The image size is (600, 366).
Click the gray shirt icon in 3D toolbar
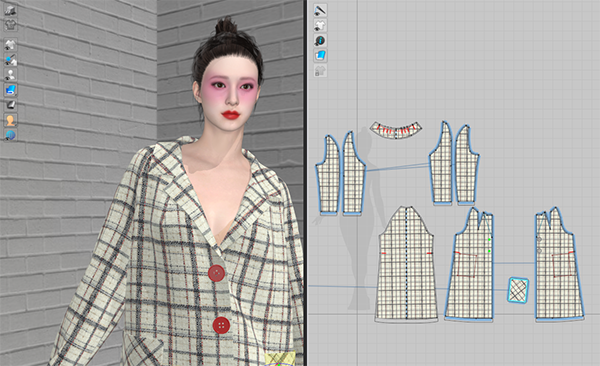11,25
